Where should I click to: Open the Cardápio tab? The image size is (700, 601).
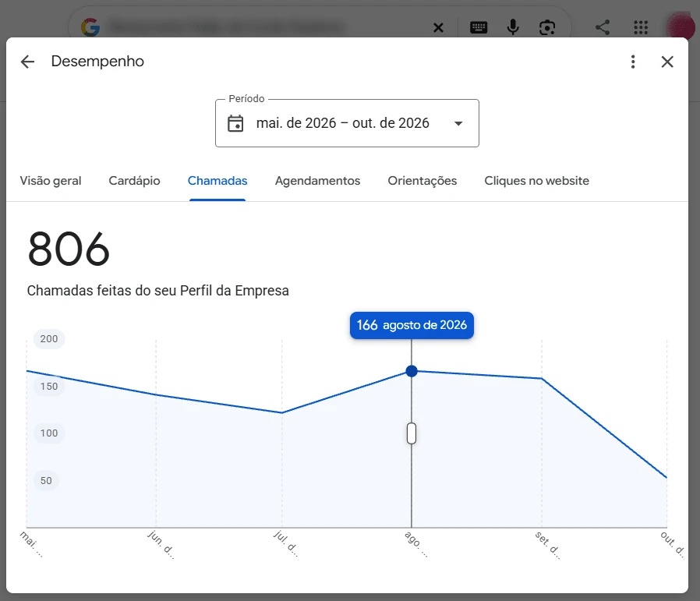coord(134,181)
